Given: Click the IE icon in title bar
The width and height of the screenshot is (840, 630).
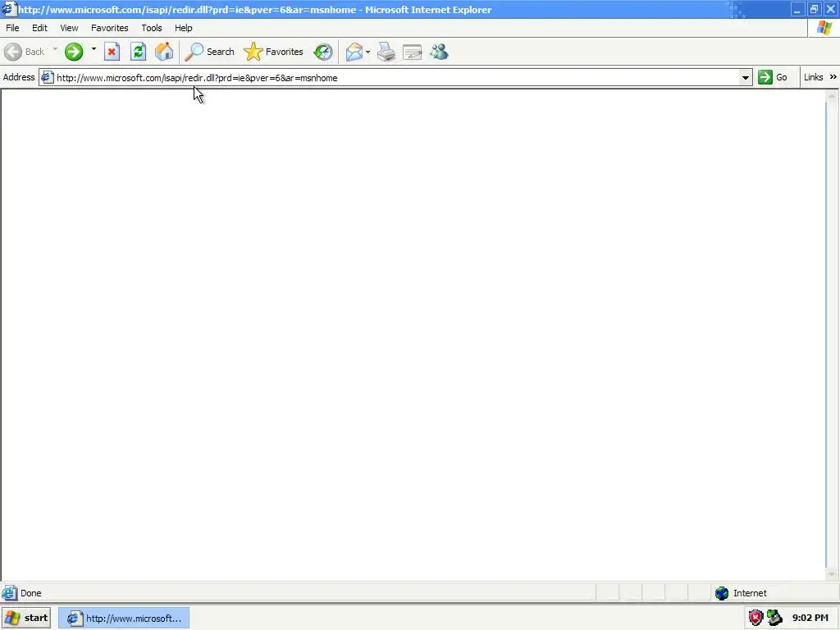Looking at the screenshot, I should point(8,9).
